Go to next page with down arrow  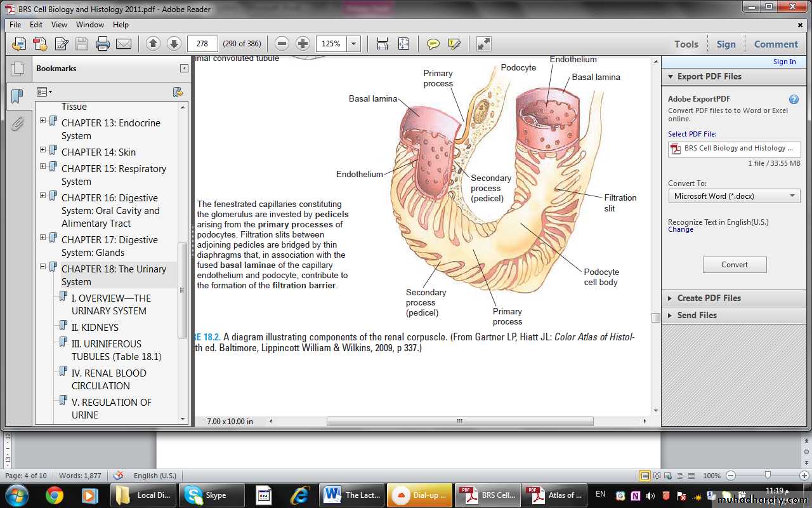click(174, 44)
